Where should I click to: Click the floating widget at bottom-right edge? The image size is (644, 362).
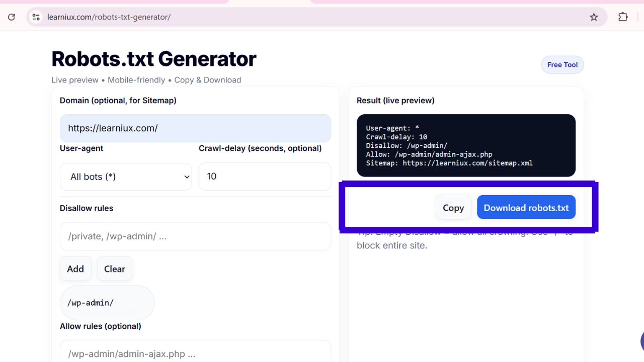tap(641, 341)
